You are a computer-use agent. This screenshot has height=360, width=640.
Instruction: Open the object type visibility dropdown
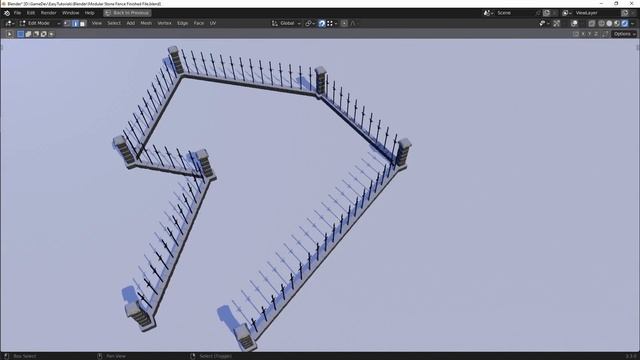pyautogui.click(x=544, y=23)
